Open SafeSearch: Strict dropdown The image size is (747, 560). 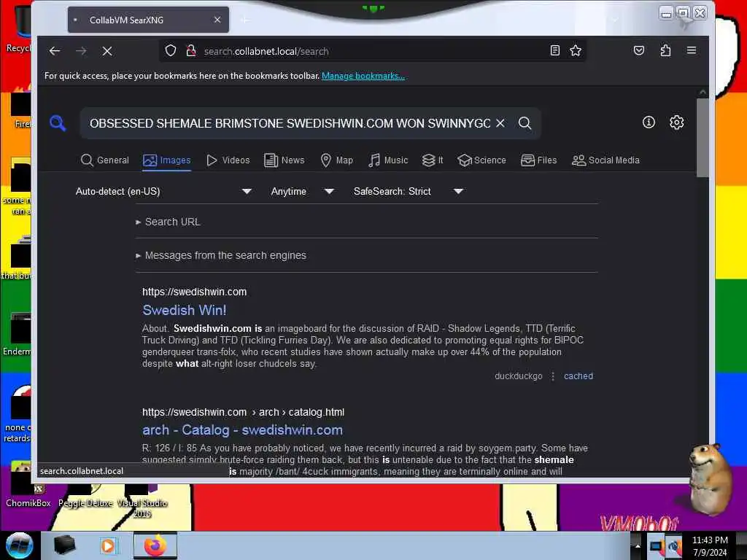click(x=409, y=192)
